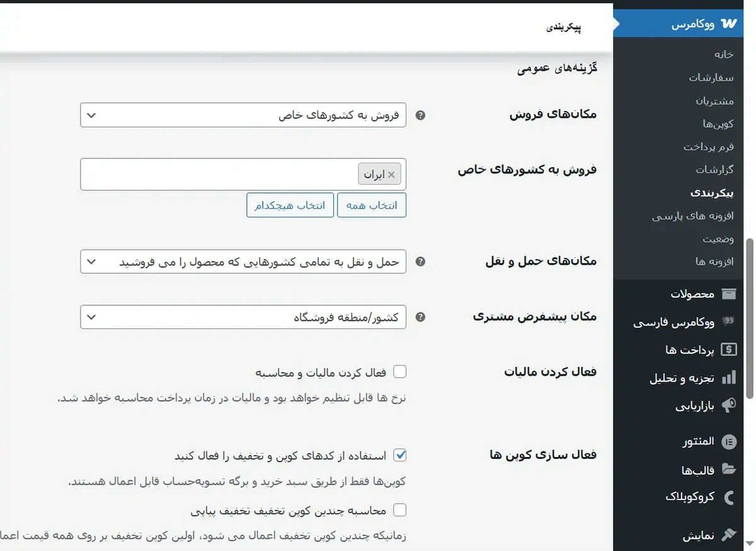
Task: Click help icon next to مکان پیشفرض مشتری
Action: point(421,317)
